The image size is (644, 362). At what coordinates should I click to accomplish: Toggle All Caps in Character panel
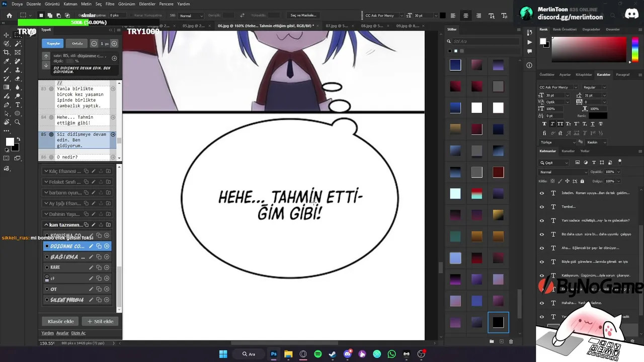coord(561,123)
